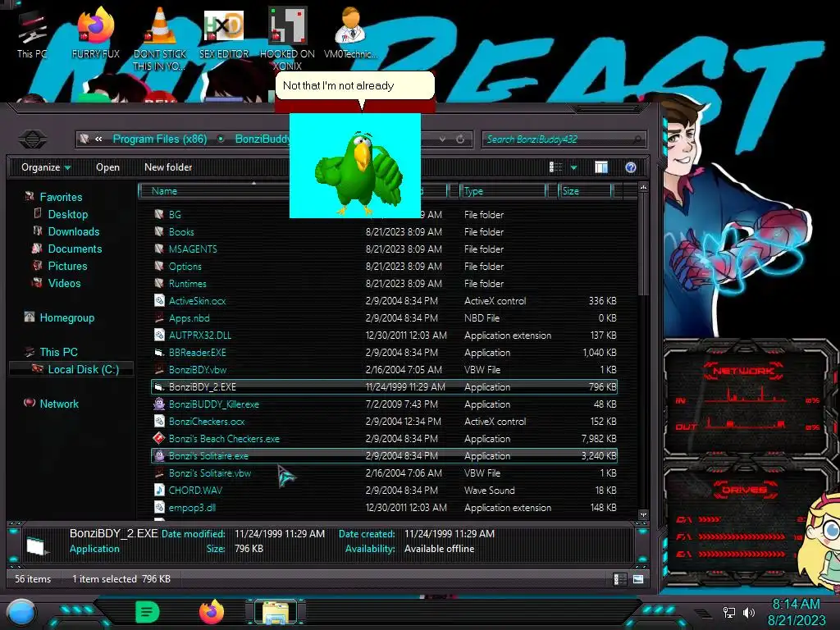Select AUTPRX32.DLL file icon
The image size is (840, 630).
pos(159,335)
